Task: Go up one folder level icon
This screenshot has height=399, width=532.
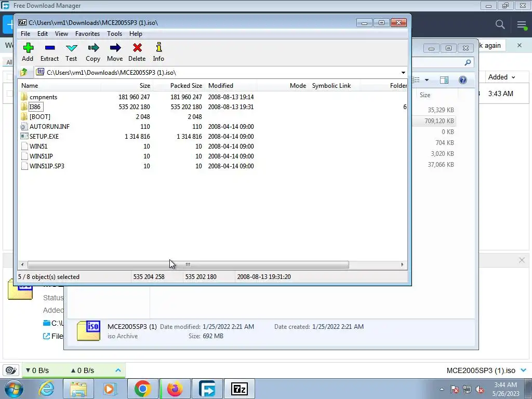Action: pyautogui.click(x=24, y=72)
